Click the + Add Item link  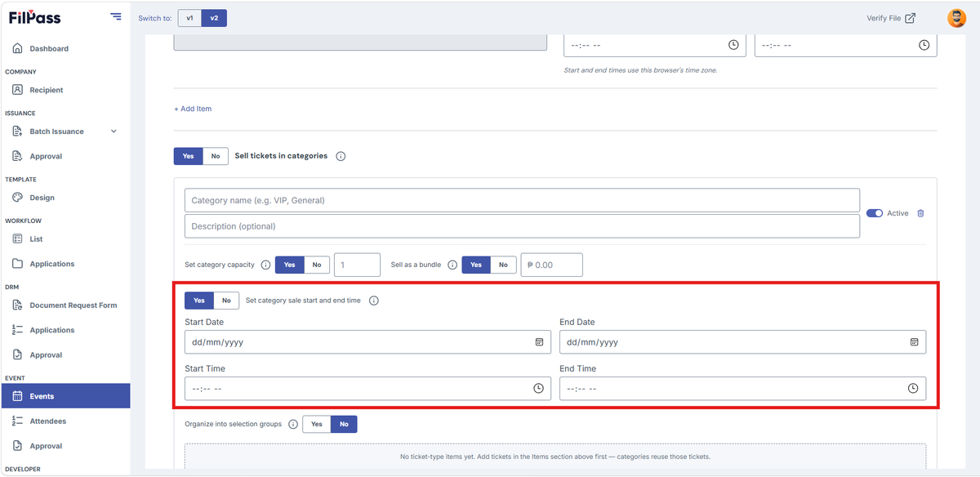(x=193, y=109)
